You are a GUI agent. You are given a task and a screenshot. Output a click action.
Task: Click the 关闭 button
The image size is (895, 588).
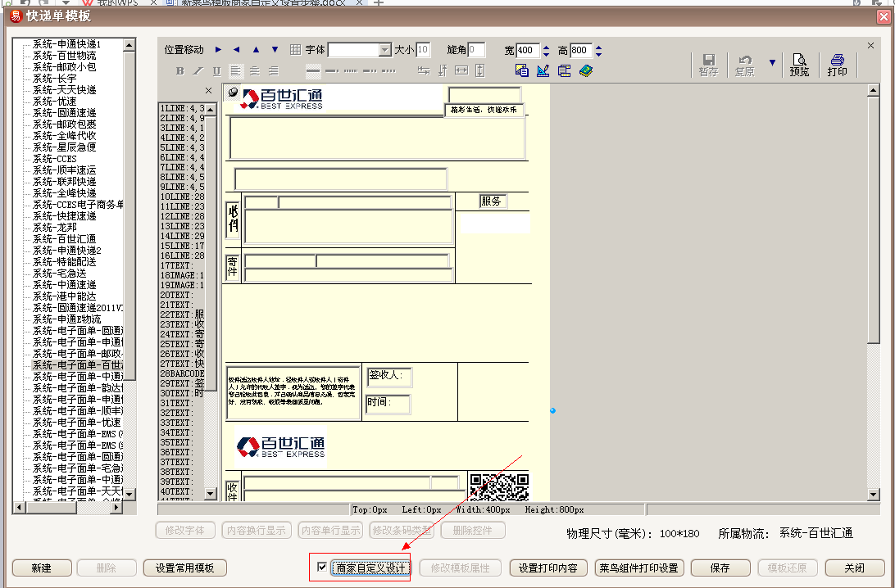tap(855, 568)
